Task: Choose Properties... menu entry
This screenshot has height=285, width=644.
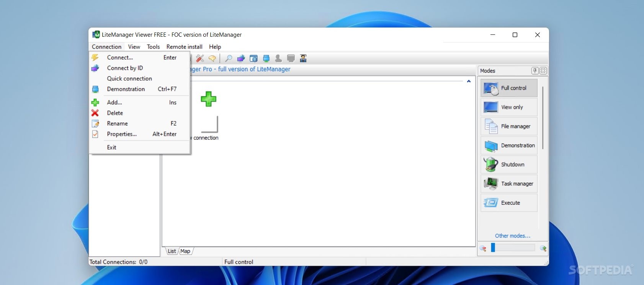Action: tap(140, 134)
